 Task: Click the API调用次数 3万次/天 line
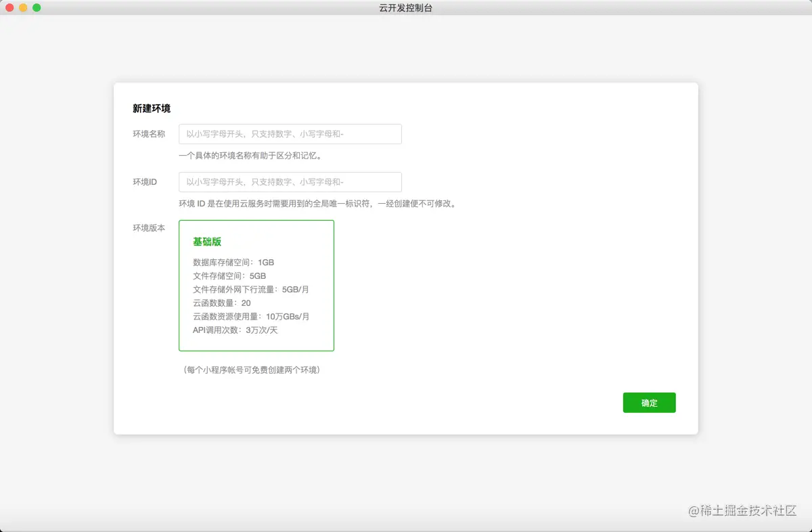click(x=235, y=330)
